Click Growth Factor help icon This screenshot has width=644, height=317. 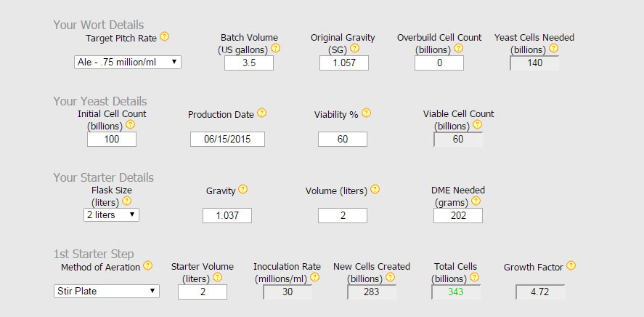pos(571,266)
